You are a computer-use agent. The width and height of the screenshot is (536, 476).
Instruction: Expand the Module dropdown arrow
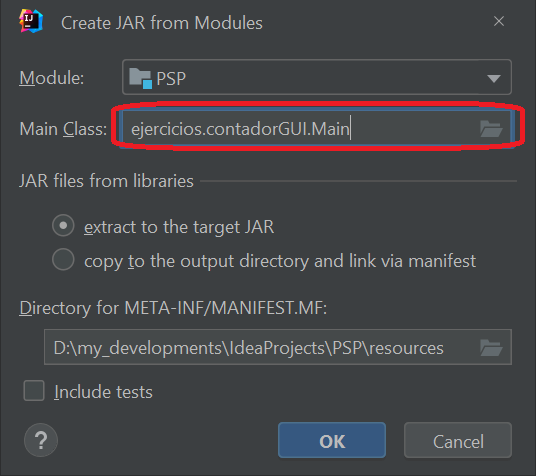(494, 79)
